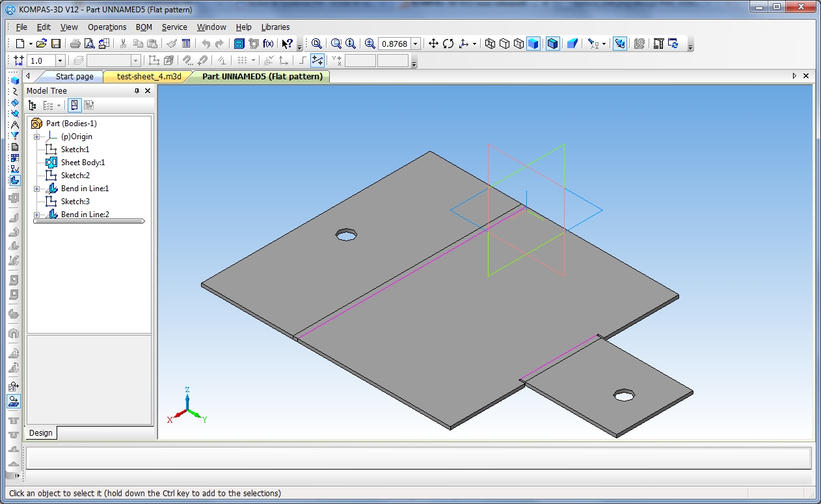This screenshot has width=821, height=504.
Task: Expand the Bend in Line:1 node
Action: (37, 189)
